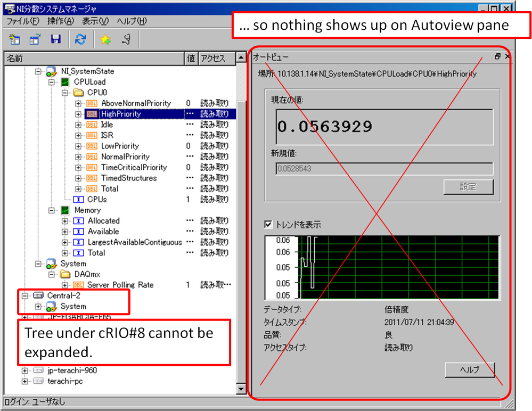
Task: Click the DBL icon beside TimedStructures
Action: (x=92, y=178)
